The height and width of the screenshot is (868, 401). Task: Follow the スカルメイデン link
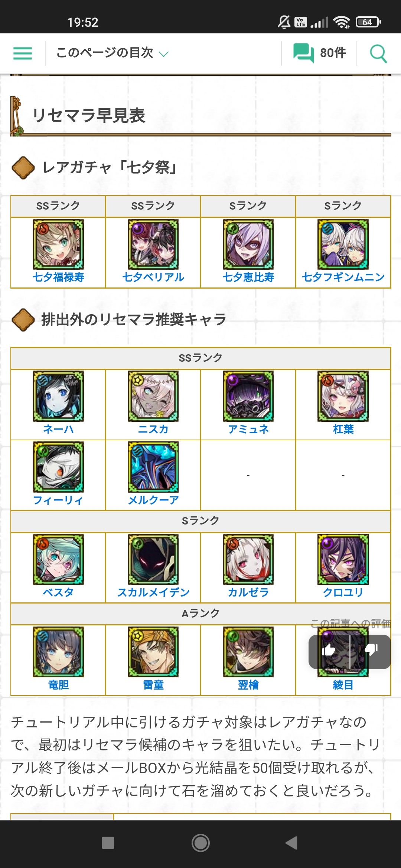click(x=153, y=592)
